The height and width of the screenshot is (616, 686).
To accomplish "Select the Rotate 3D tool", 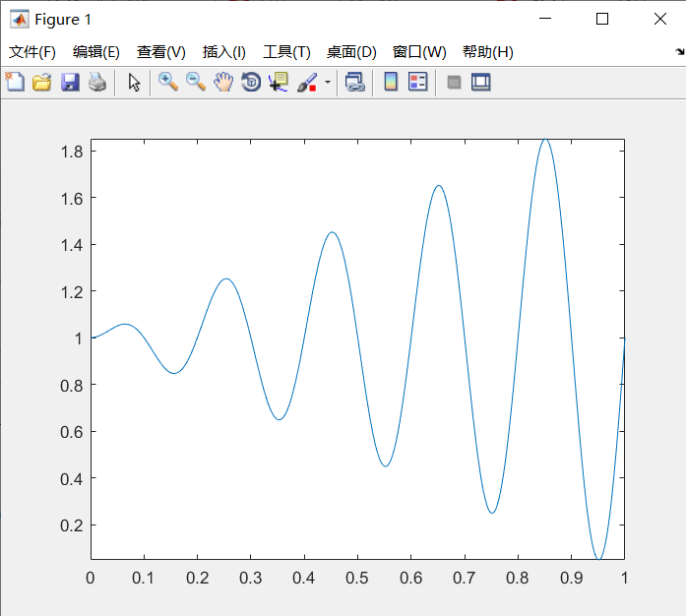I will pyautogui.click(x=251, y=82).
